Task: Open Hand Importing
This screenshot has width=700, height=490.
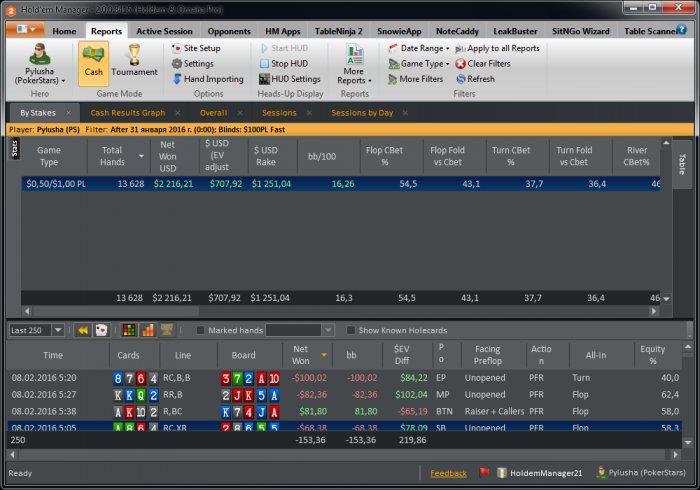Action: (208, 79)
